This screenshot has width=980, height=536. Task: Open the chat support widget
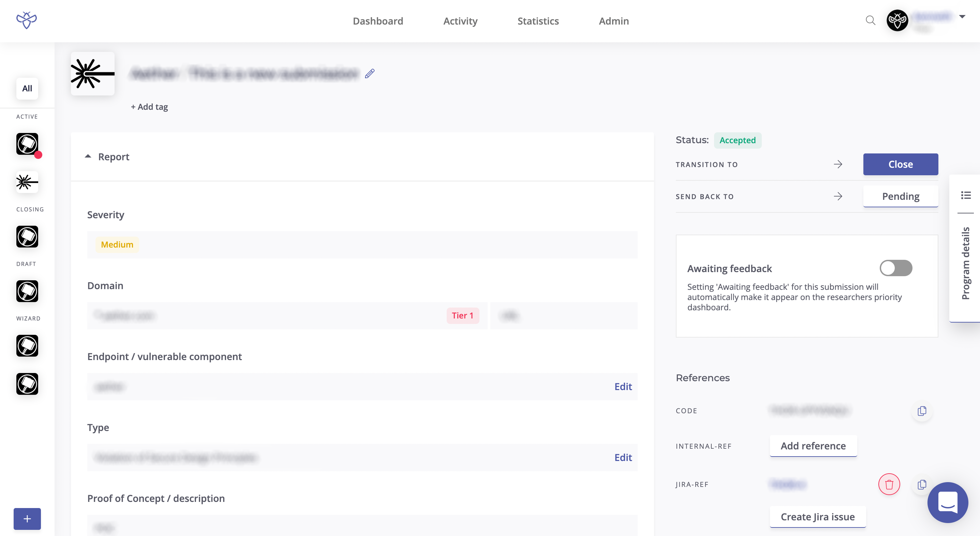click(x=947, y=503)
